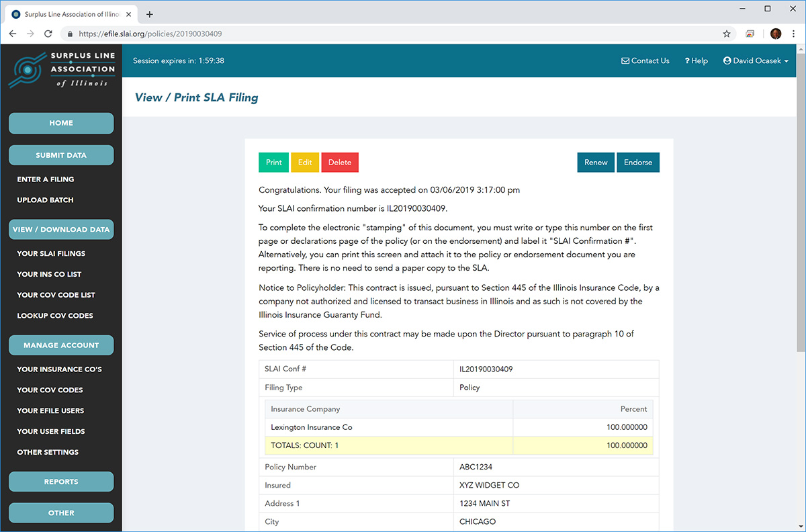This screenshot has width=806, height=532.
Task: Open the David Ocasek account dropdown
Action: click(x=756, y=60)
